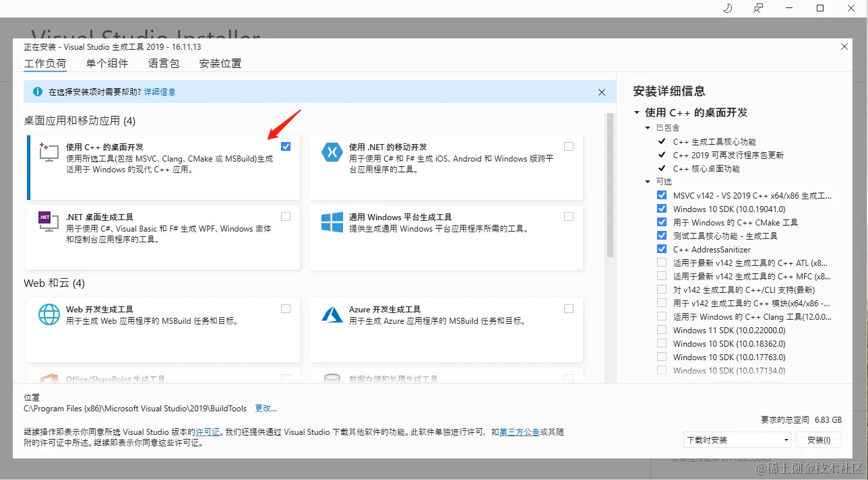Click the C++ 生成工具核心功能 included item
Screen dimensions: 868x480
[x=714, y=141]
